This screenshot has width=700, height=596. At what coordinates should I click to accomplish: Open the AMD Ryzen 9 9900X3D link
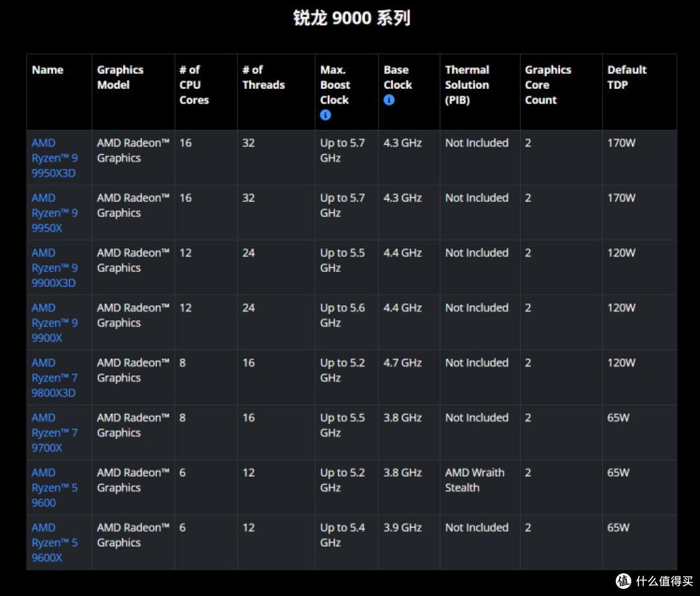point(54,268)
